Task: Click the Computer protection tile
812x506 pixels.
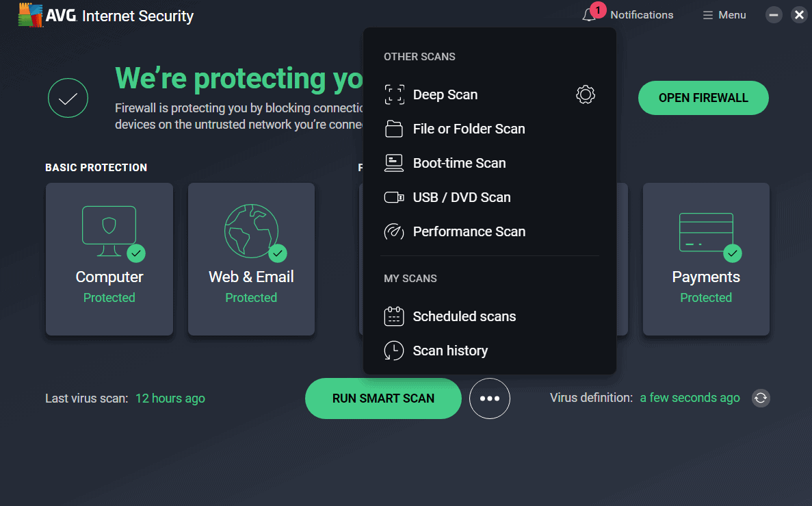Action: (x=109, y=259)
